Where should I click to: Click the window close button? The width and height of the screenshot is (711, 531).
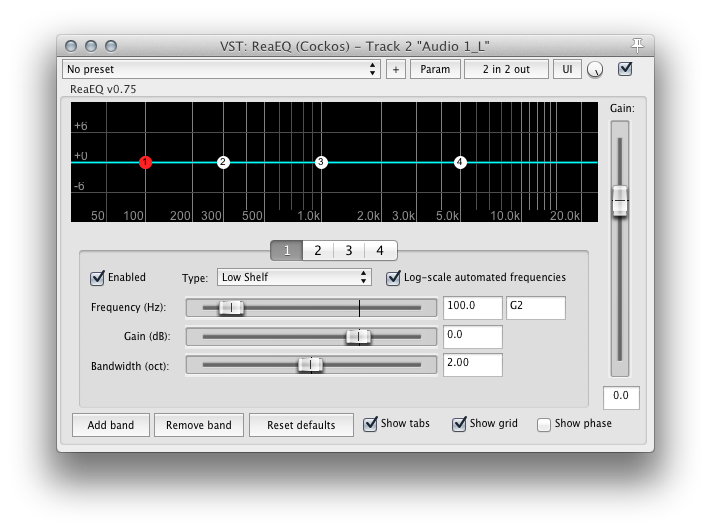(x=71, y=46)
